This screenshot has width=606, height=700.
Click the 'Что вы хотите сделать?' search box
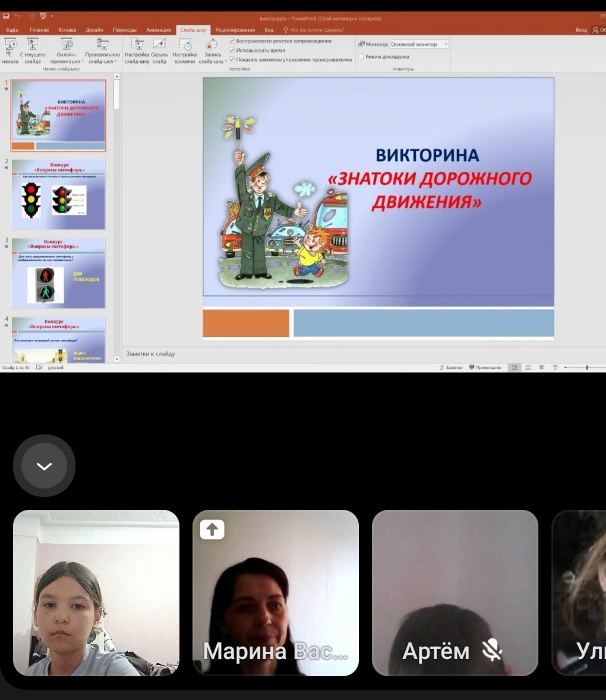[x=314, y=30]
